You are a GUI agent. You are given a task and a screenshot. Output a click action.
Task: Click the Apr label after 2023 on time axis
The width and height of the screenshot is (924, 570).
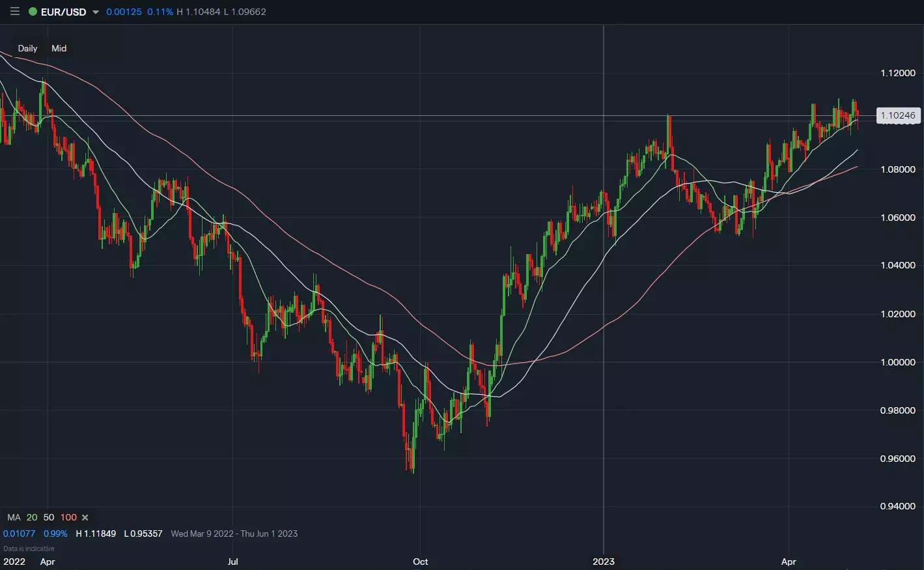point(789,562)
